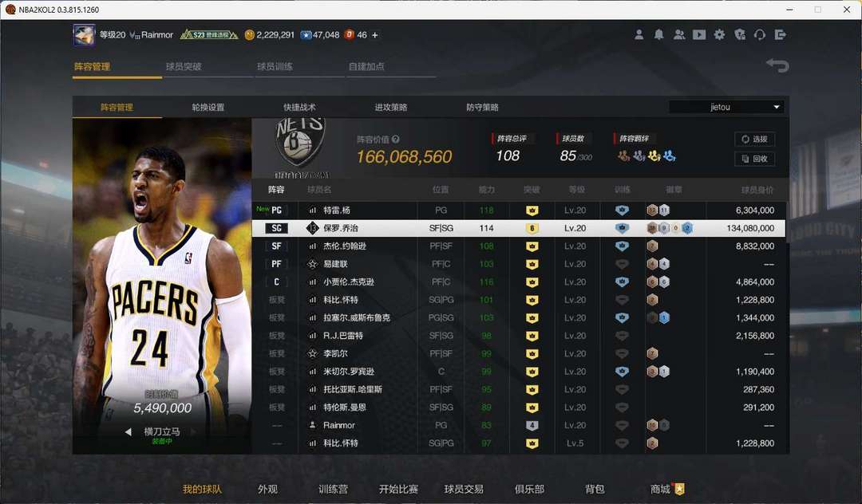
Task: Open the jietou lineup dropdown
Action: coord(726,107)
